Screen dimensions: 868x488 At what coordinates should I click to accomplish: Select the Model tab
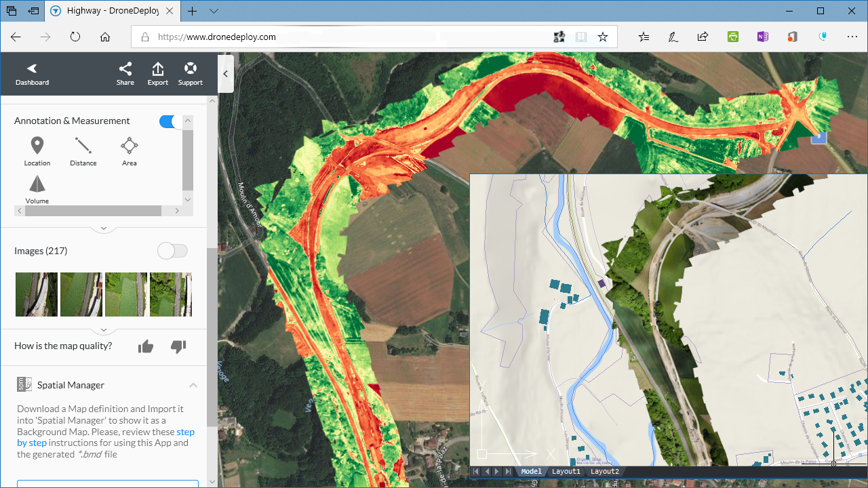pos(531,471)
